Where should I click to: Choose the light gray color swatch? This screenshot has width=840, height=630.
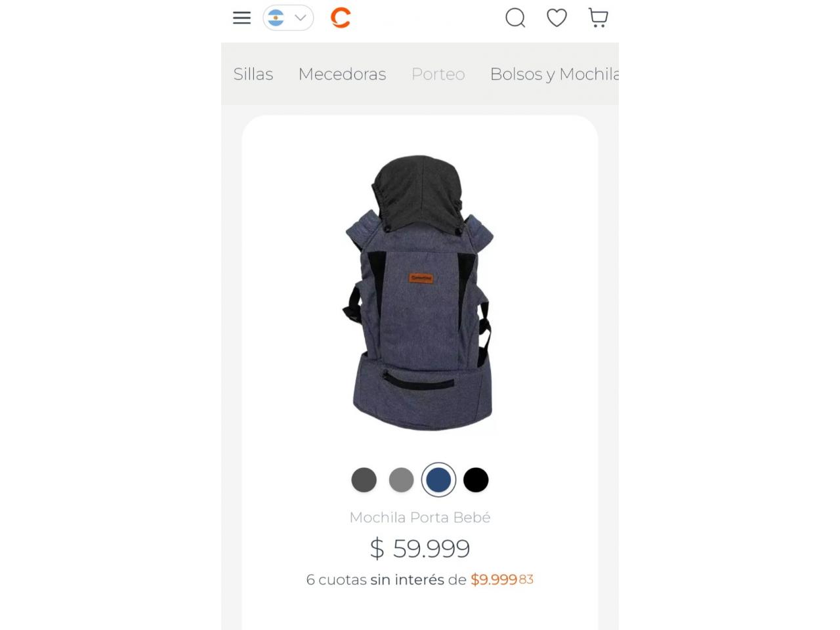[x=401, y=480]
